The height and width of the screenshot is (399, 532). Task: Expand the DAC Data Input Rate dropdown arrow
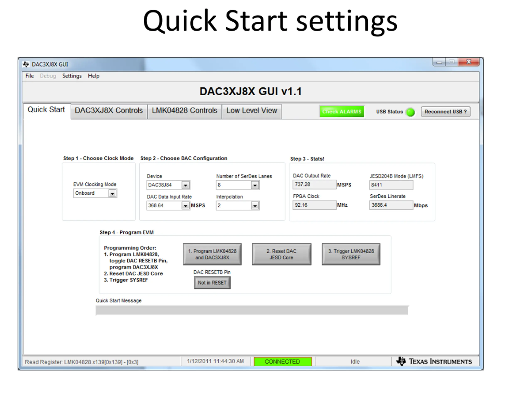[185, 206]
